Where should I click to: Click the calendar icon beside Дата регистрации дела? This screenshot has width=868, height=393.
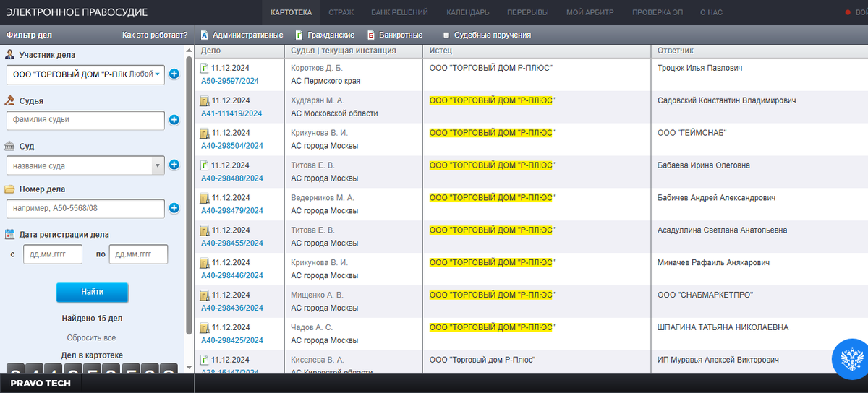tap(10, 234)
